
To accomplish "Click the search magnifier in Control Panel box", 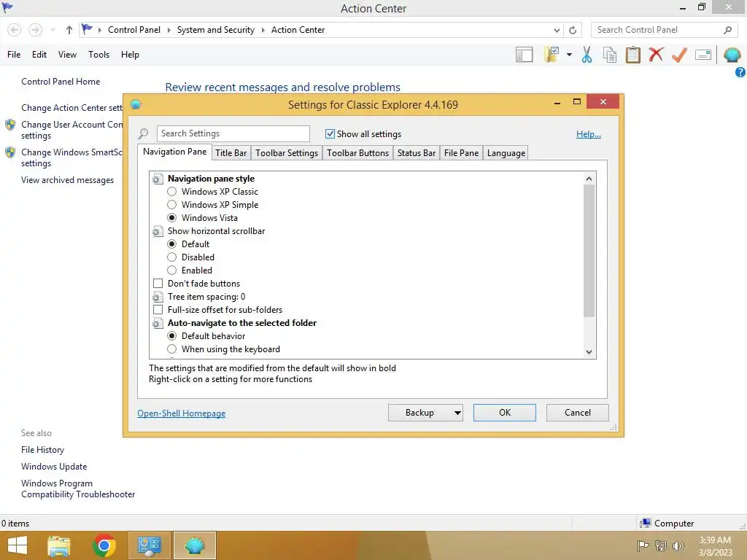I will coord(727,30).
